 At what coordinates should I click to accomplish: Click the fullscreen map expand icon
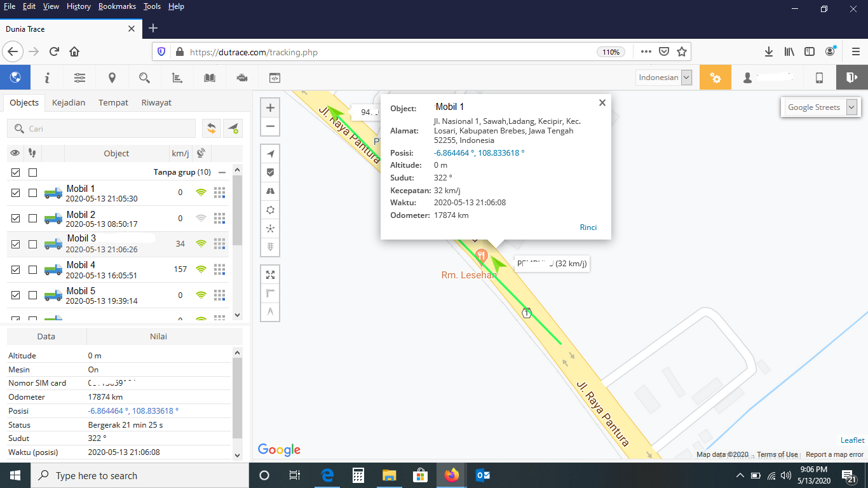click(x=270, y=274)
